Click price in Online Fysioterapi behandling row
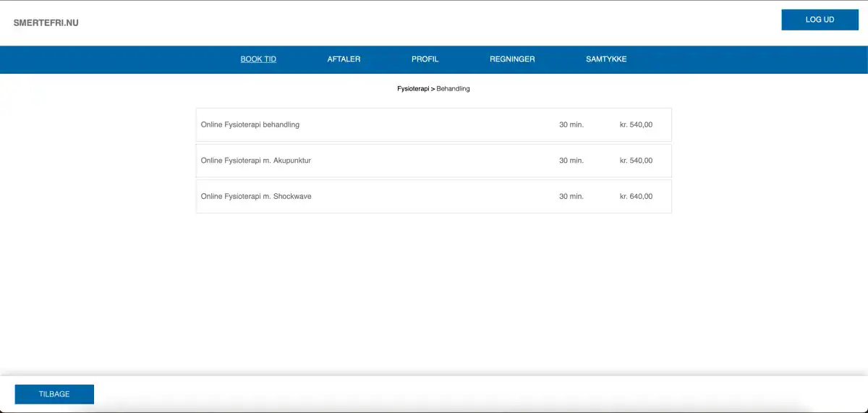The width and height of the screenshot is (868, 413). click(x=636, y=124)
